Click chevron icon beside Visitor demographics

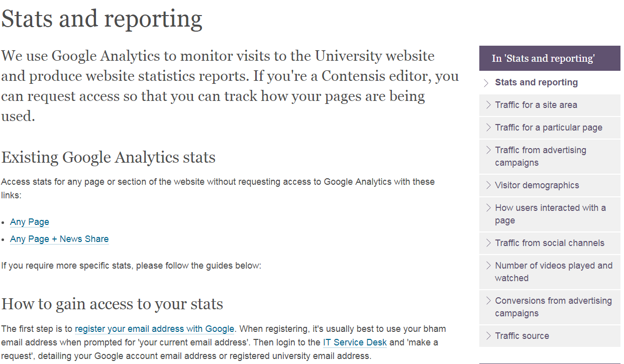(488, 185)
